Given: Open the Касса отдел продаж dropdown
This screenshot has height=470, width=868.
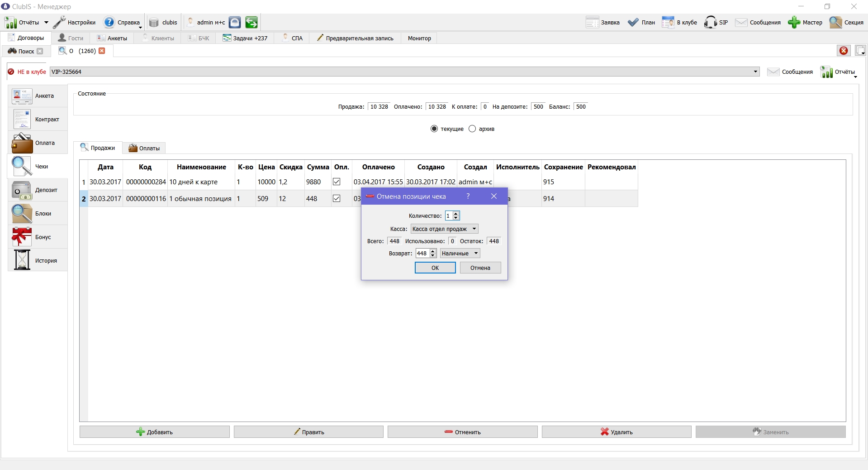Looking at the screenshot, I should 445,229.
